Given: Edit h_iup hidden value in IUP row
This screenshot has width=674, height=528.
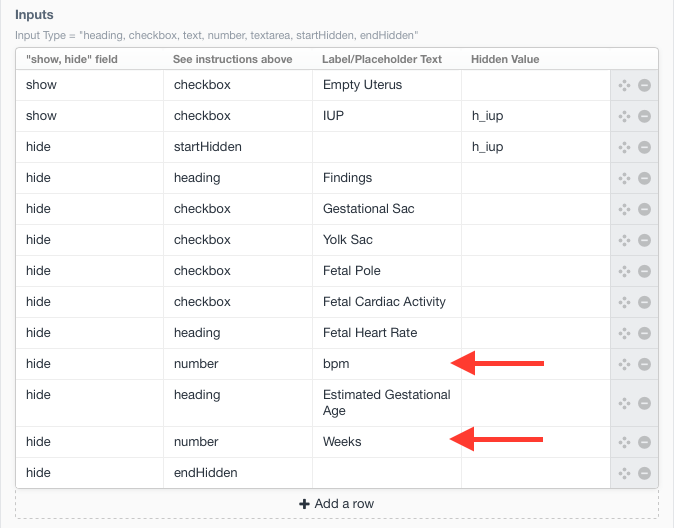Looking at the screenshot, I should pyautogui.click(x=536, y=116).
